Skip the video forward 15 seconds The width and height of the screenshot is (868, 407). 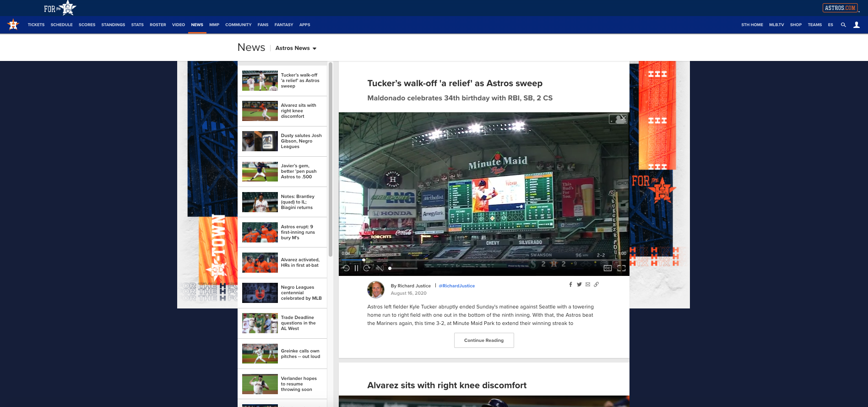coord(367,268)
